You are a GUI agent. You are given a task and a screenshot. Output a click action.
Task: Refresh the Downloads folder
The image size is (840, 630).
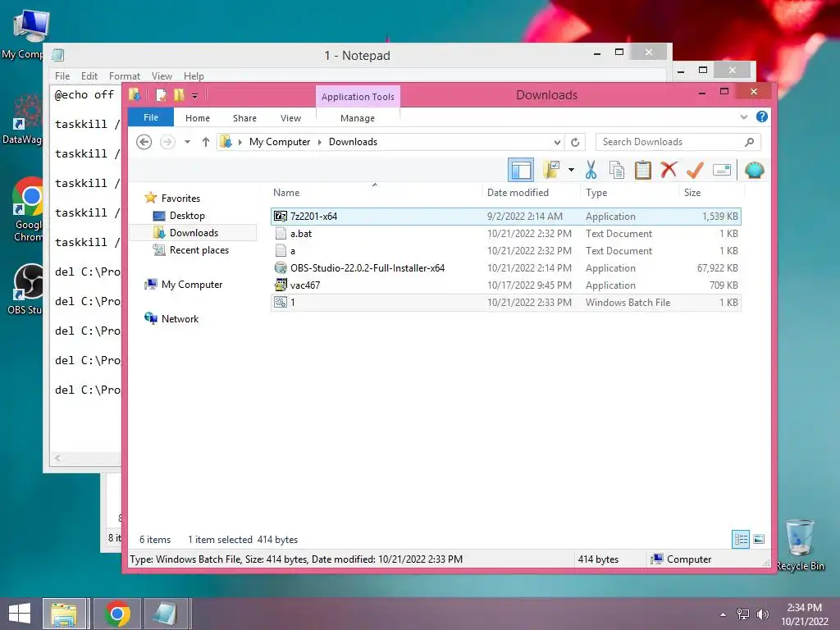pyautogui.click(x=575, y=142)
